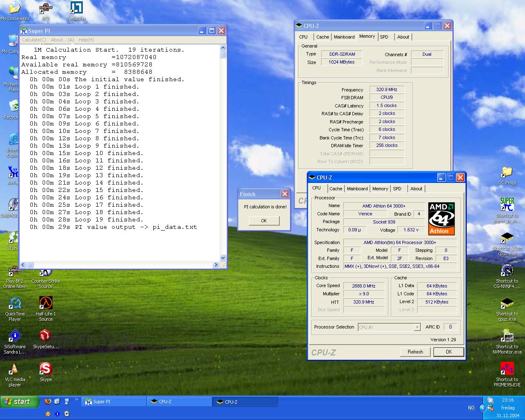Switch to Mainboard tab in front CPU-Z
The height and width of the screenshot is (420, 525).
[x=357, y=189]
